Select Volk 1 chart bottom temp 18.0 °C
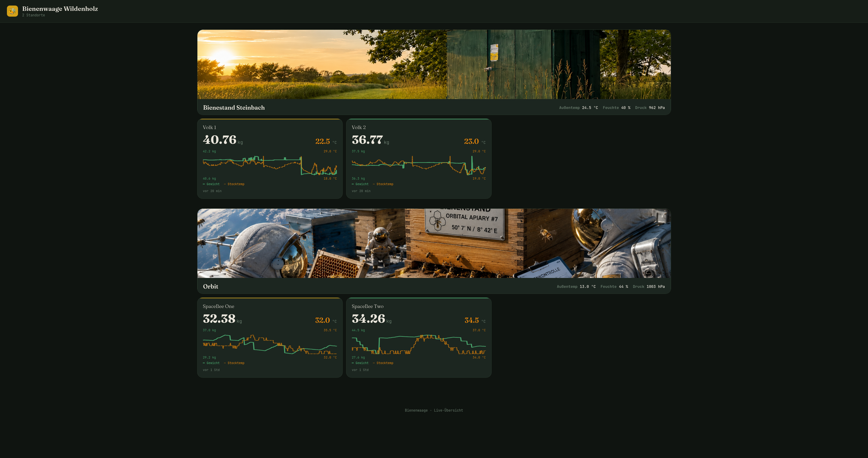Viewport: 868px width, 458px height. [x=330, y=179]
